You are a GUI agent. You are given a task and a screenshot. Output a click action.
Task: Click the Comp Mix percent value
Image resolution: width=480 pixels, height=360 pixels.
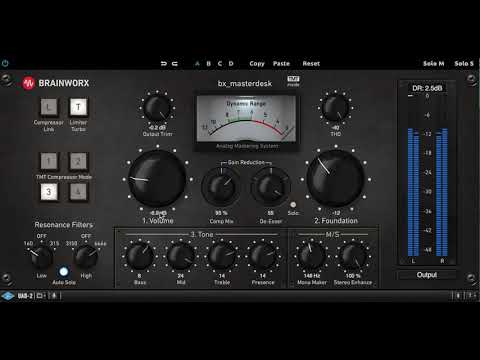[x=221, y=213]
